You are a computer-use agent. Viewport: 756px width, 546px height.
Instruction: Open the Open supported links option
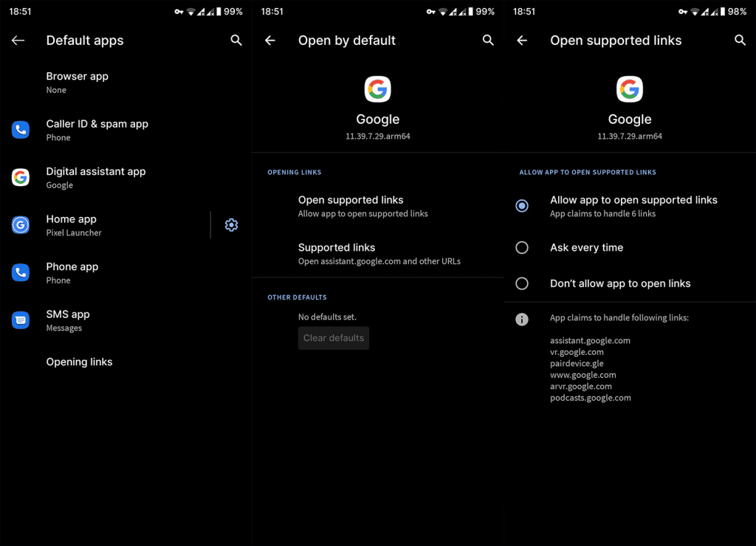(378, 207)
